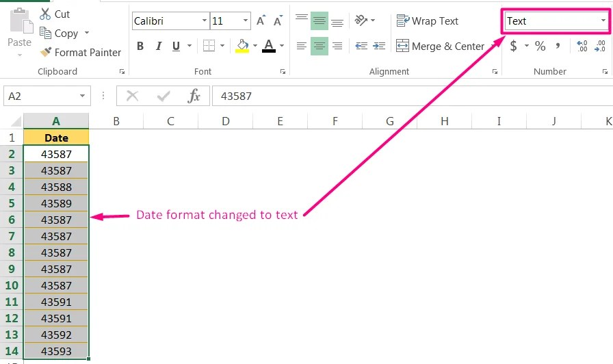
Task: Click the Increase Decimal icon
Action: (x=582, y=46)
